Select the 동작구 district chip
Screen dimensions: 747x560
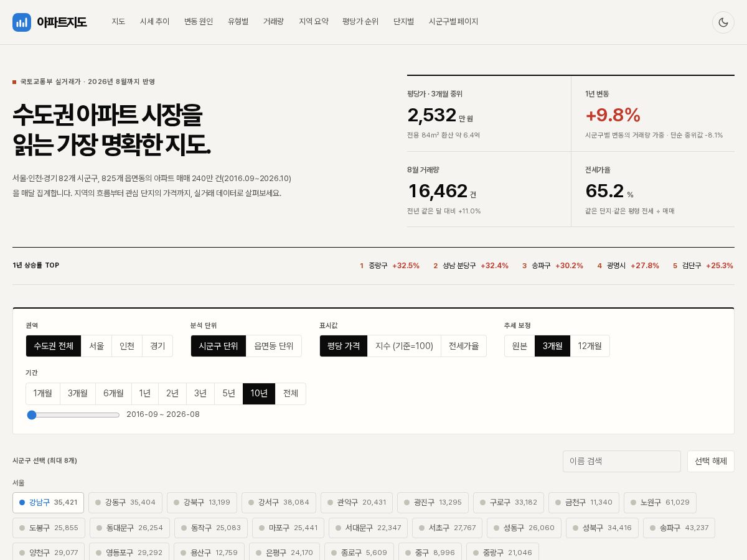pos(211,528)
